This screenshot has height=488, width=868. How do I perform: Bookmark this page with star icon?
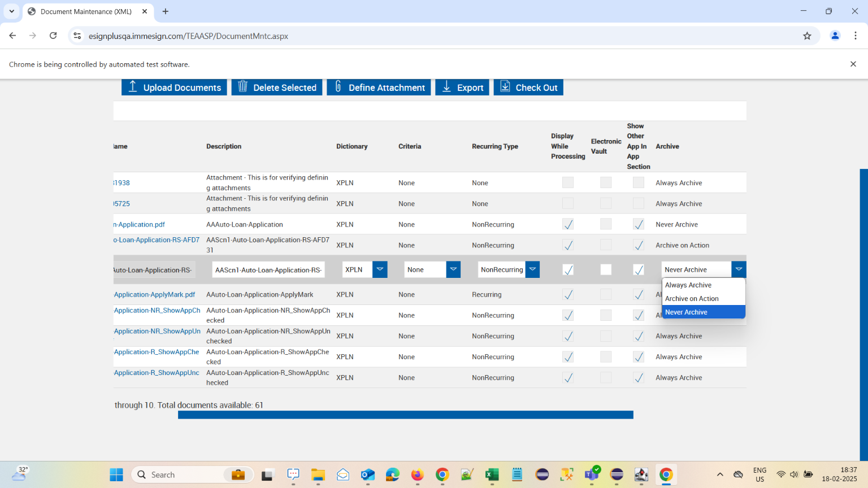pyautogui.click(x=807, y=36)
